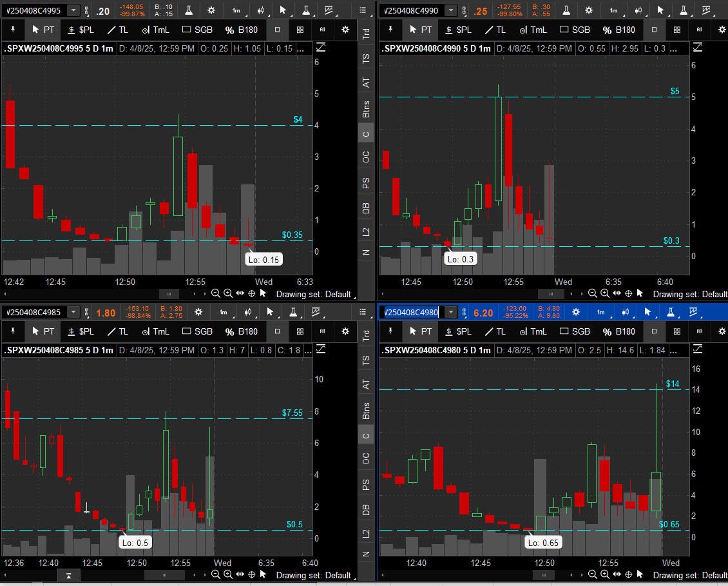The image size is (728, 586).
Task: Open chart settings gear in C4990 header
Action: [x=589, y=10]
